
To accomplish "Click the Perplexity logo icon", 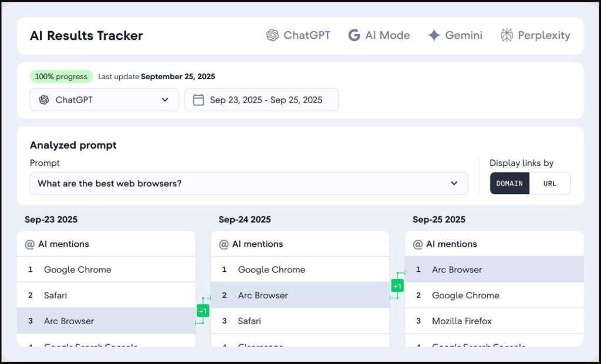I will click(x=507, y=35).
